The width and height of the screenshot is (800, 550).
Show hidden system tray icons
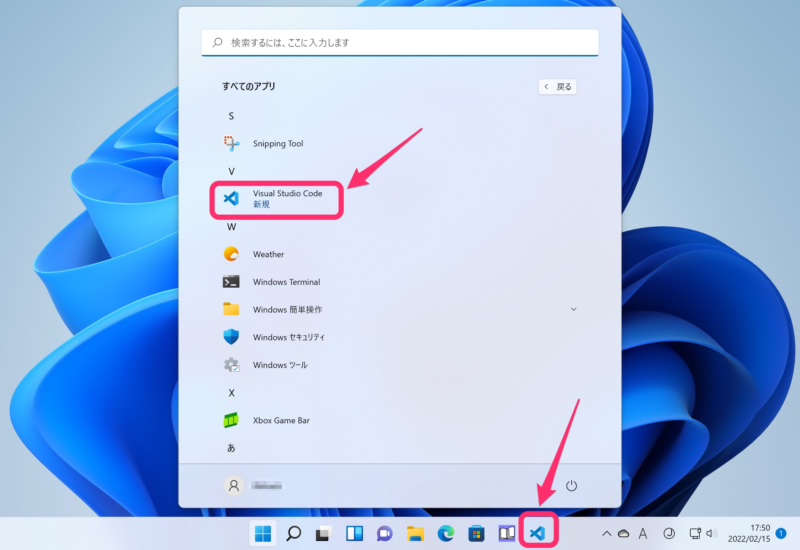tap(606, 534)
